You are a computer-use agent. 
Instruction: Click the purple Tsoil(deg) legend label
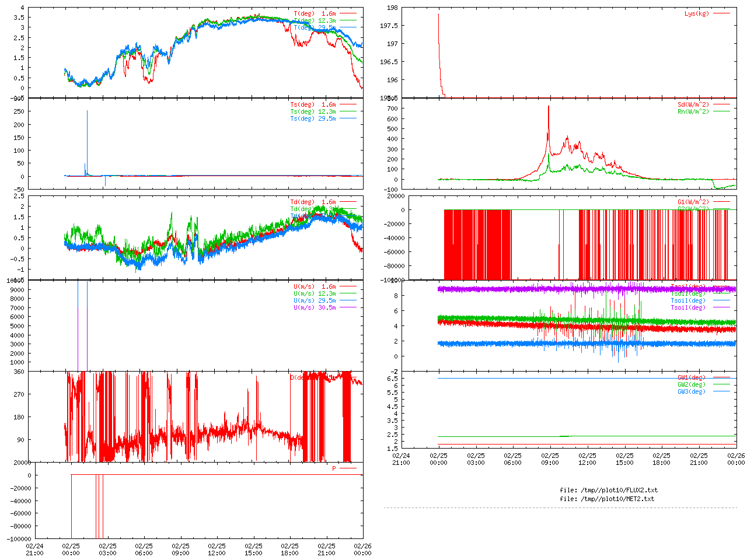point(688,308)
